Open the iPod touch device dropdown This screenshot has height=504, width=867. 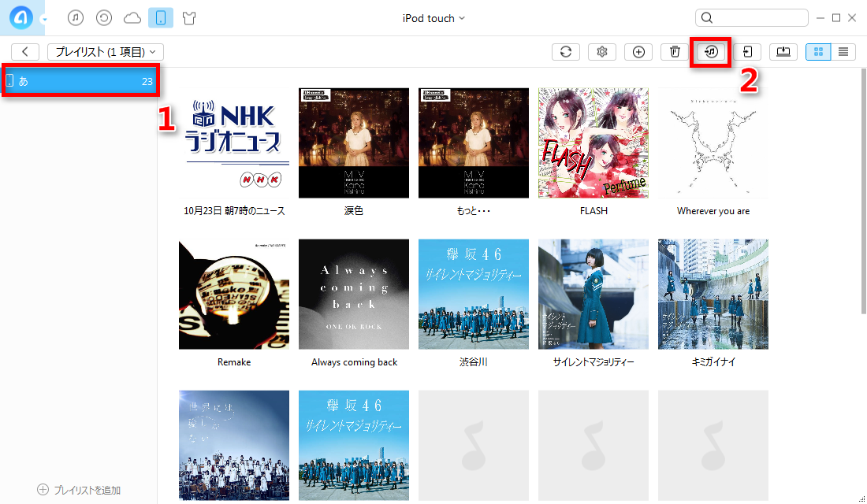tap(433, 18)
